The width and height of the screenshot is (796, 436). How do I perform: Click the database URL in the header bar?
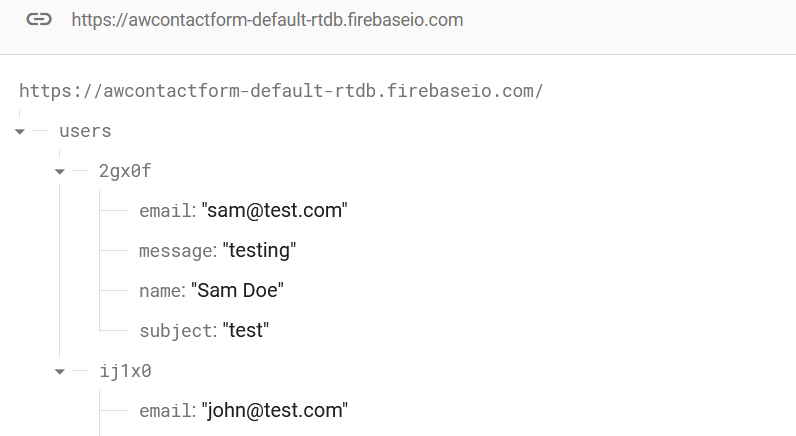click(x=267, y=20)
